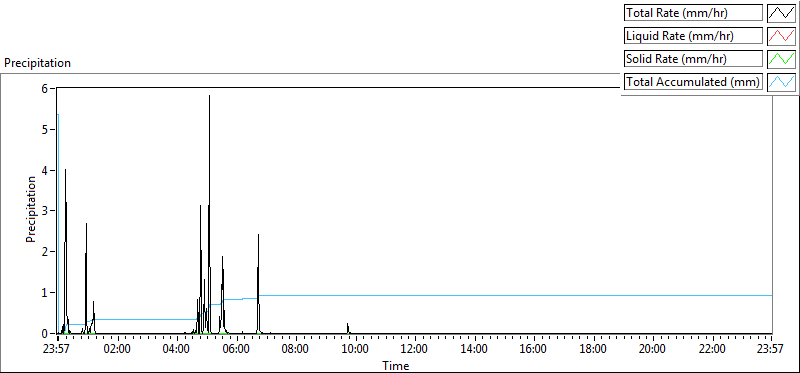
Task: Click the Time x-axis label
Action: [x=396, y=365]
